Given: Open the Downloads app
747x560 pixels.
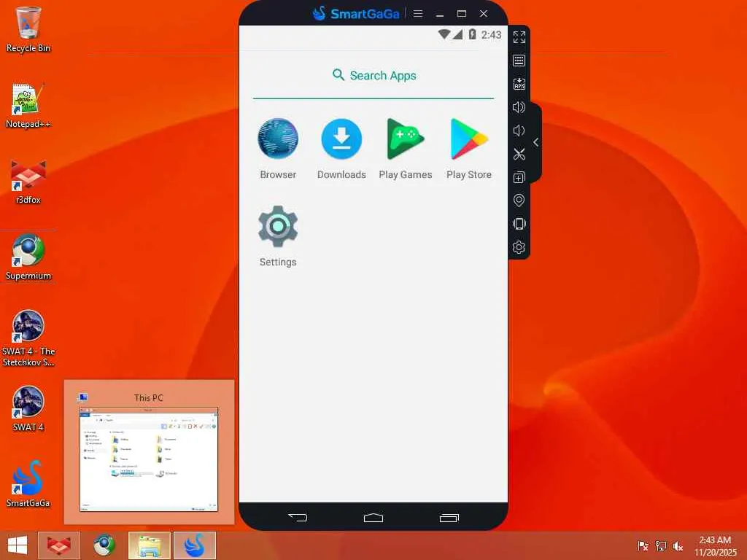Looking at the screenshot, I should [x=341, y=148].
